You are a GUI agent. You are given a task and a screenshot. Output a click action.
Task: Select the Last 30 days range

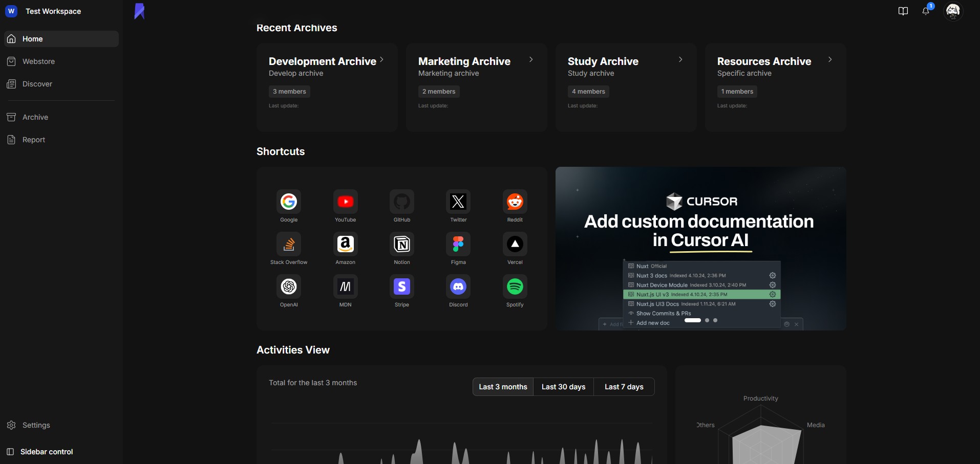pyautogui.click(x=563, y=387)
